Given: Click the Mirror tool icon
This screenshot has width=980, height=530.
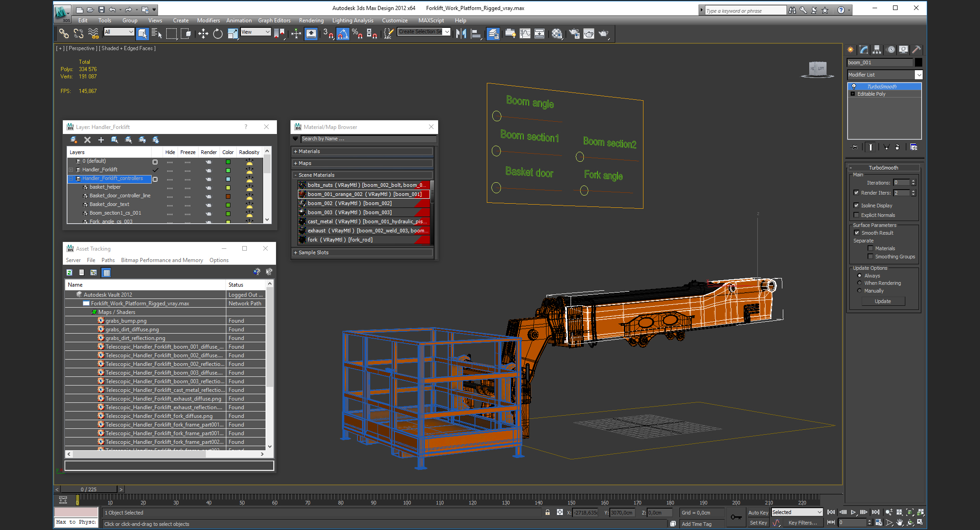Looking at the screenshot, I should coord(461,33).
